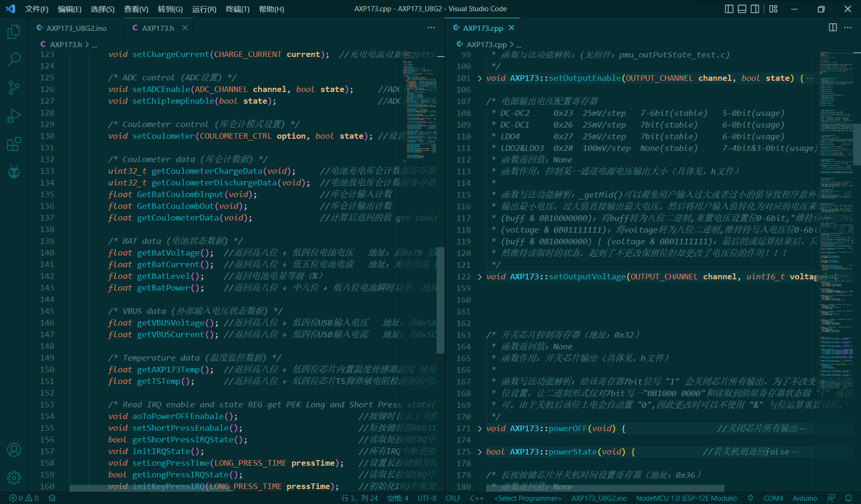This screenshot has width=861, height=504.
Task: Click Select Programmer in status bar
Action: [x=528, y=498]
